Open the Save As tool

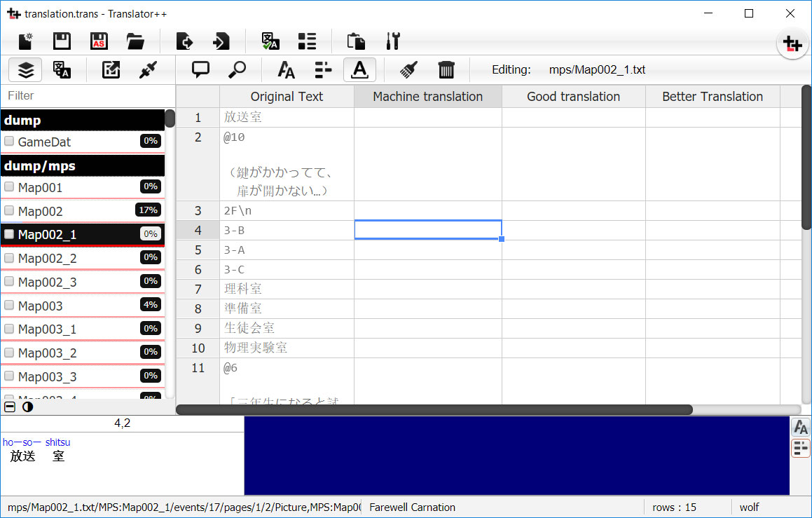(99, 41)
